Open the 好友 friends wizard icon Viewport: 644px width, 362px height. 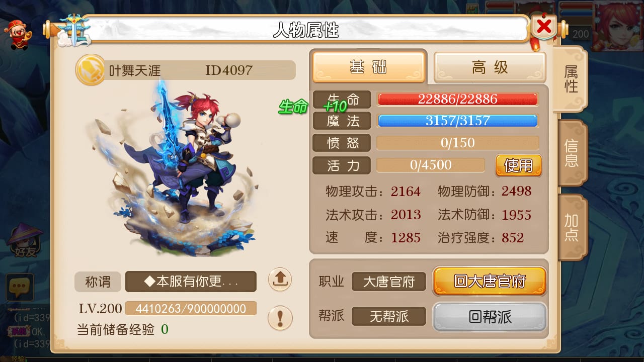click(25, 240)
